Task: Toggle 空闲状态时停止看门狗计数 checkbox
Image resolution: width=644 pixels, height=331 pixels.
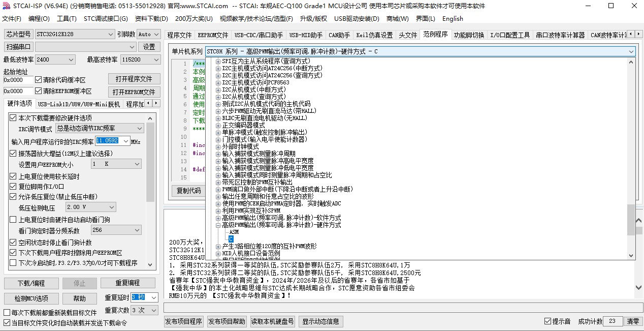Action: (13, 243)
